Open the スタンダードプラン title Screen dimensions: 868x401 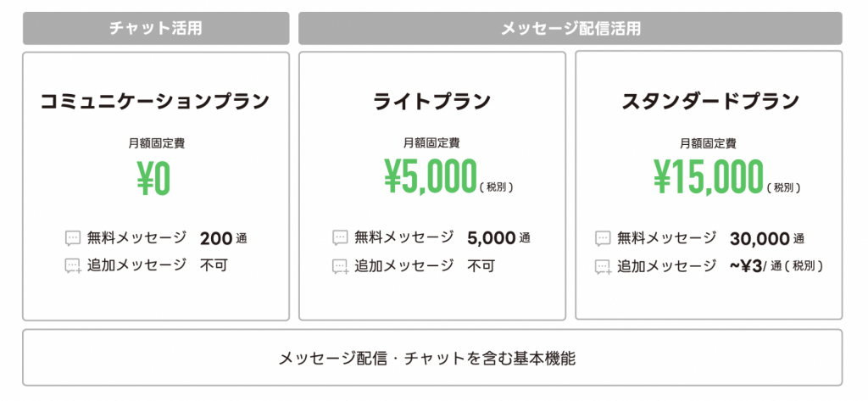[709, 103]
